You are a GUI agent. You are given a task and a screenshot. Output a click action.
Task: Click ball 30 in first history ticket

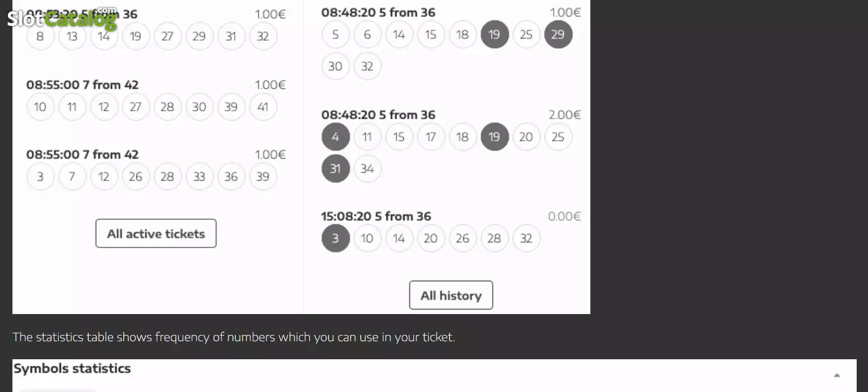coord(335,66)
